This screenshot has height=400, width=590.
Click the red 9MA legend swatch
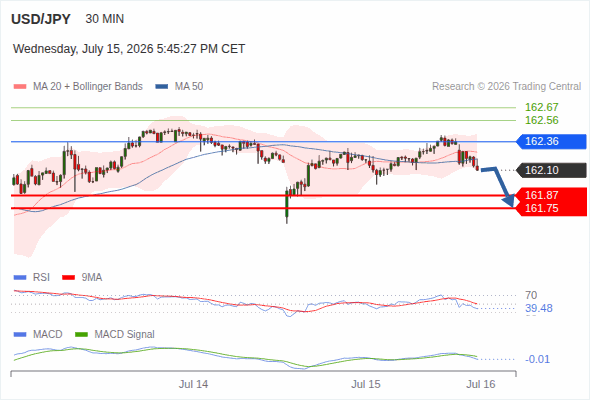[x=68, y=278]
